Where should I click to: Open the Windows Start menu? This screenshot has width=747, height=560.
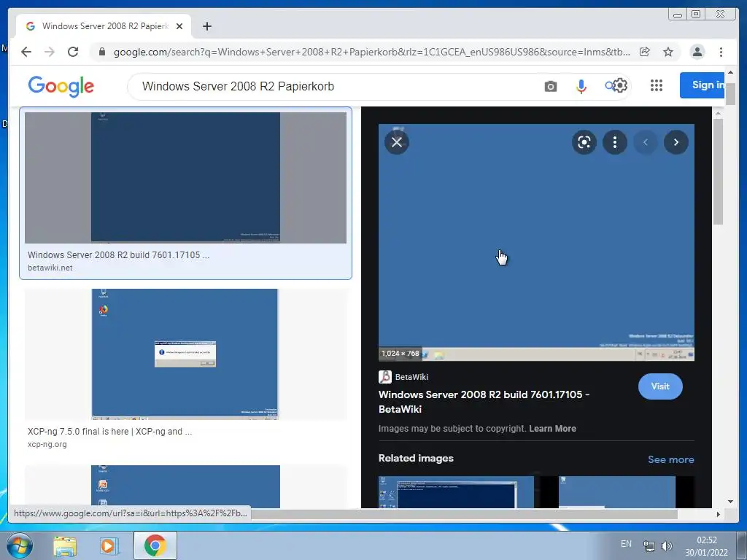[x=20, y=545]
